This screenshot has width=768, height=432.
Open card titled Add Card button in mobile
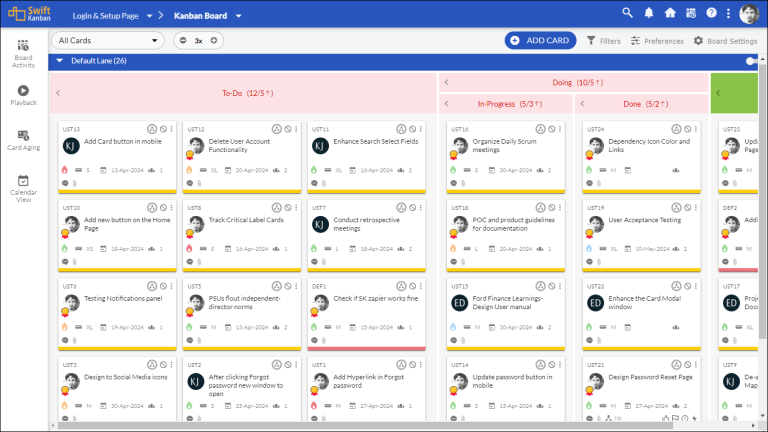click(122, 142)
